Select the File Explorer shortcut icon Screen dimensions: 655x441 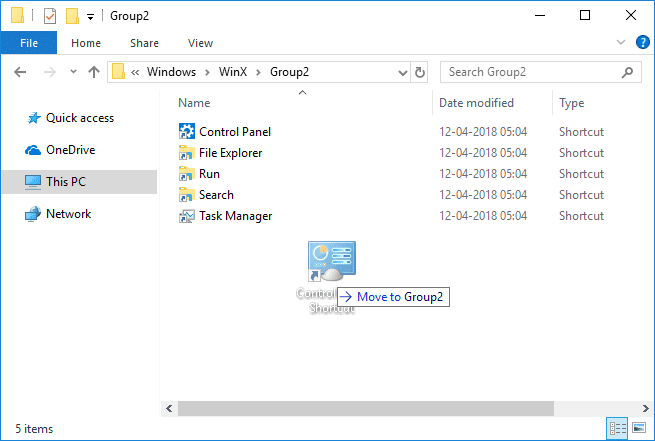(x=187, y=153)
